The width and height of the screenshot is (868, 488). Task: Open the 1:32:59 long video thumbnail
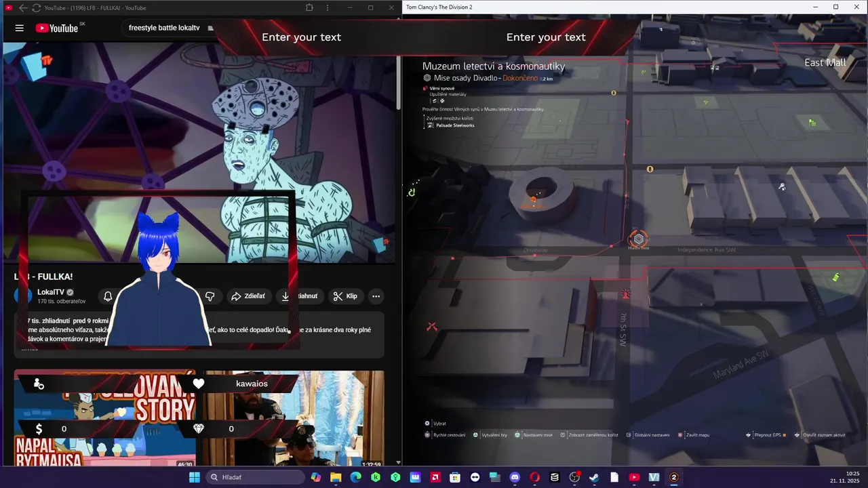[x=294, y=418]
